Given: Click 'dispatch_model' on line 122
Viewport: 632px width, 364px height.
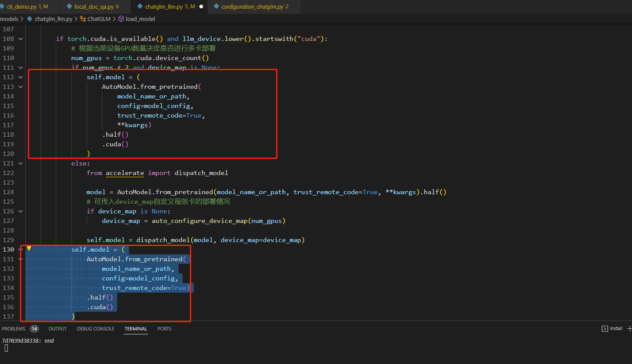Looking at the screenshot, I should coord(201,173).
